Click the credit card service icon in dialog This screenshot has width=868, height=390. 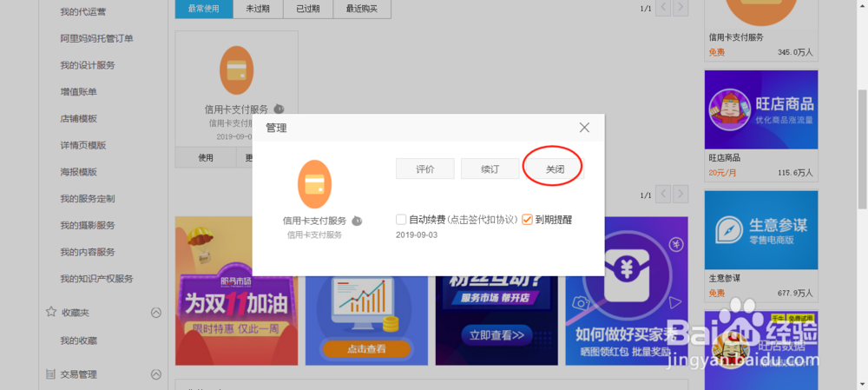coord(314,184)
